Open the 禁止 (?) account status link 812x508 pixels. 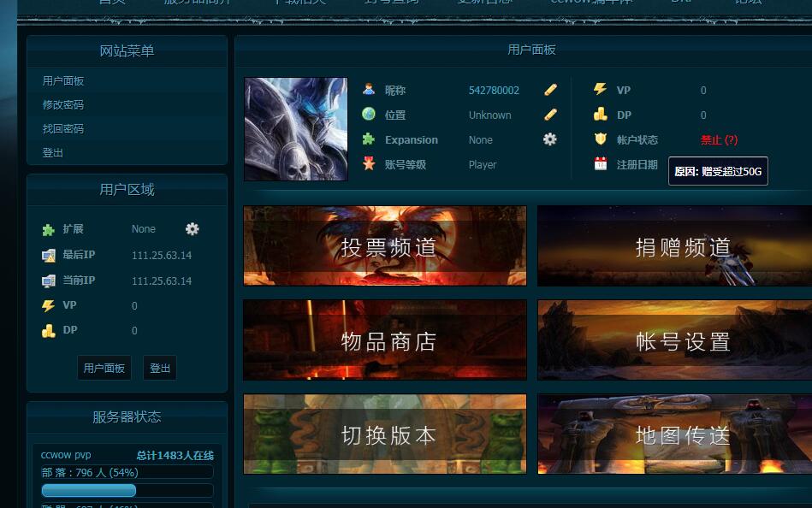coord(720,139)
